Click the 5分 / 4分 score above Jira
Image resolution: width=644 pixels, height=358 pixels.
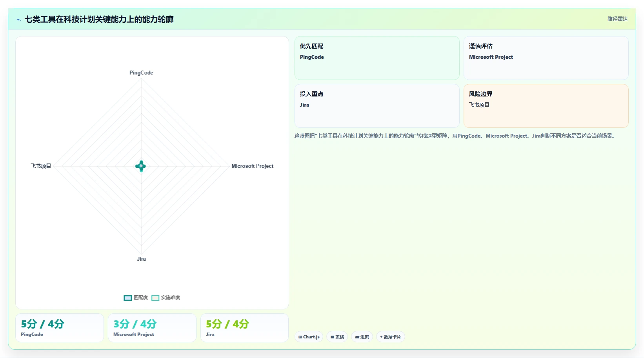(x=227, y=324)
